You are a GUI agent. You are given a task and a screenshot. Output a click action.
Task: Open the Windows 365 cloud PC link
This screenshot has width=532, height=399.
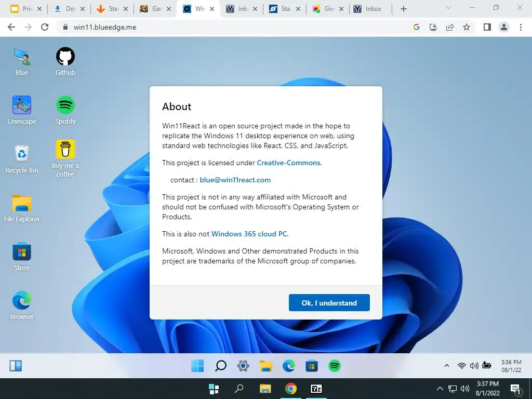[249, 234]
